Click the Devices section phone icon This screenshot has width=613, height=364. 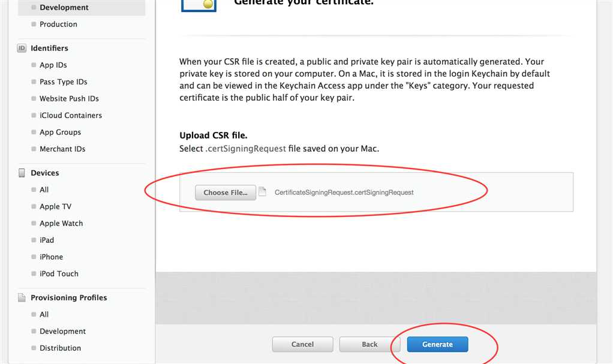[22, 173]
